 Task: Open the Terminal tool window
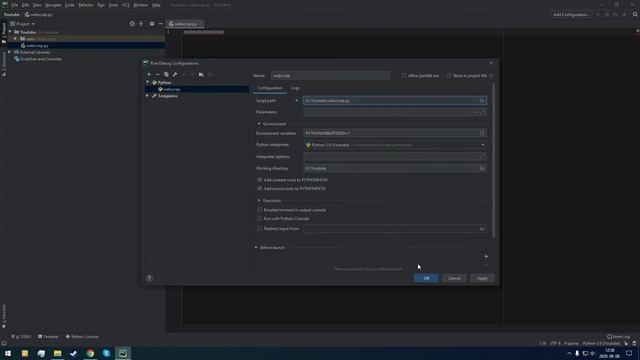(x=48, y=337)
